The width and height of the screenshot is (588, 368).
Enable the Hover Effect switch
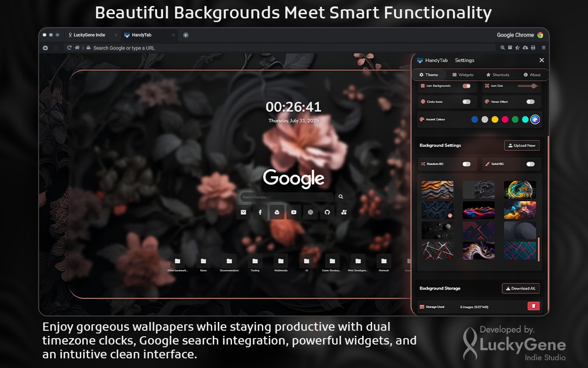tap(531, 102)
